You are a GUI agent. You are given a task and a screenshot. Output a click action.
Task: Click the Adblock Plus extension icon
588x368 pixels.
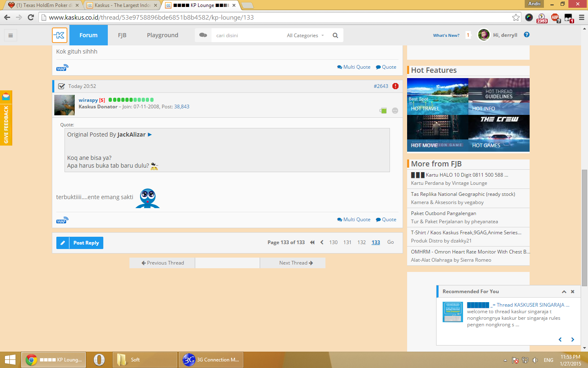click(555, 18)
